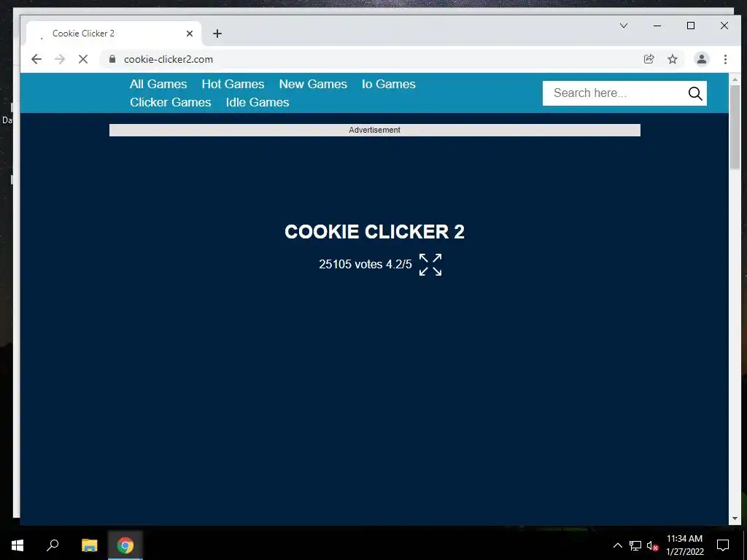Click the 25105 votes rating text
This screenshot has width=747, height=560.
pos(365,264)
